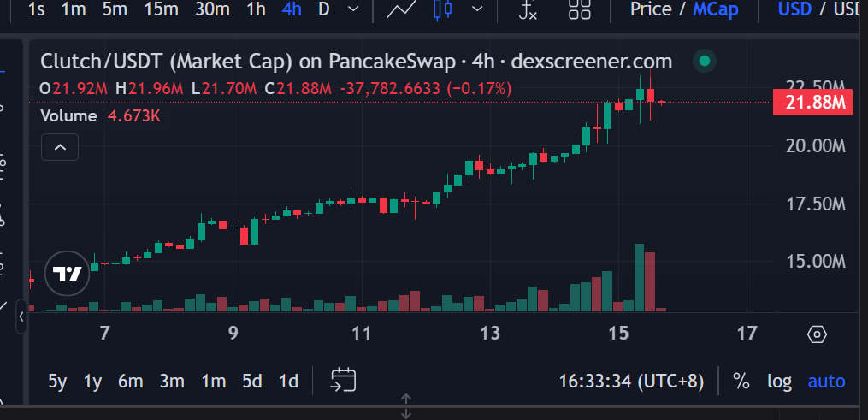Select the 1m timeframe in top bar
The width and height of the screenshot is (868, 420).
[x=74, y=9]
